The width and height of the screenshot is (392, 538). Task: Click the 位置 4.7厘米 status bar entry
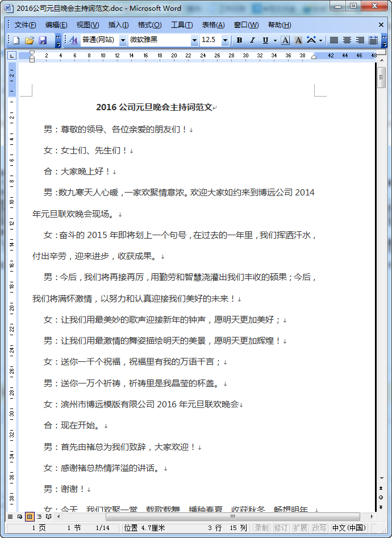point(144,528)
